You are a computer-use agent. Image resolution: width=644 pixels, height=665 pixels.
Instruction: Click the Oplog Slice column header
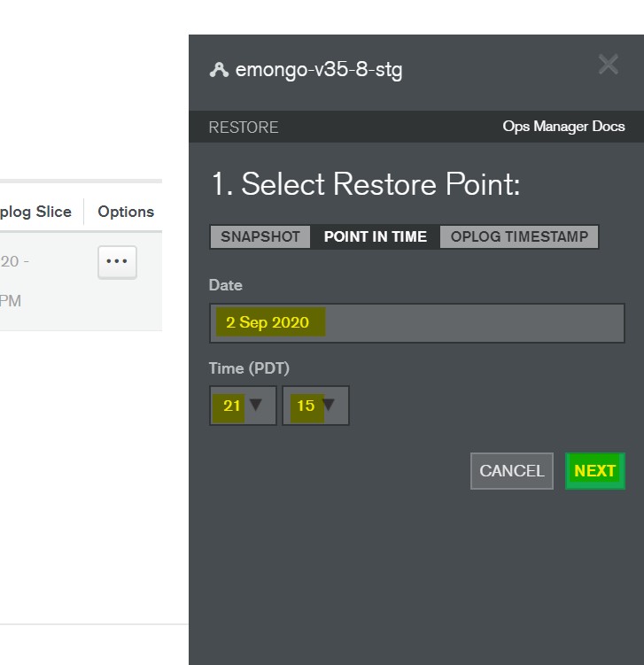(x=35, y=212)
